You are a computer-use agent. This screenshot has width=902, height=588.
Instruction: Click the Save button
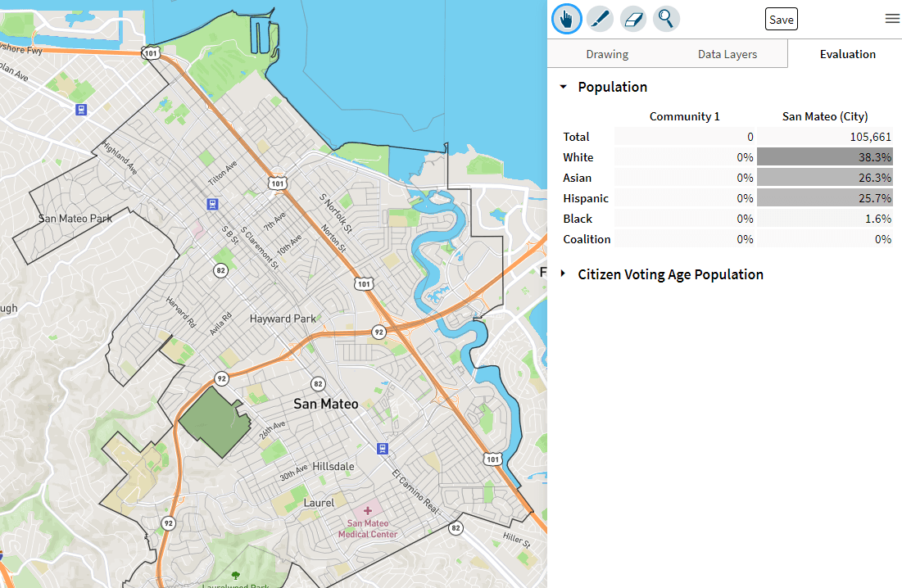pos(781,18)
